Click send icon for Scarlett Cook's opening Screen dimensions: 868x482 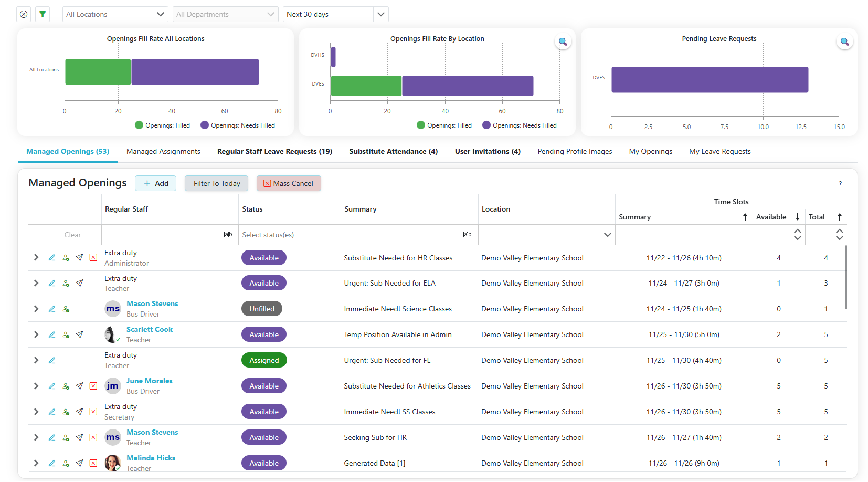click(x=80, y=334)
